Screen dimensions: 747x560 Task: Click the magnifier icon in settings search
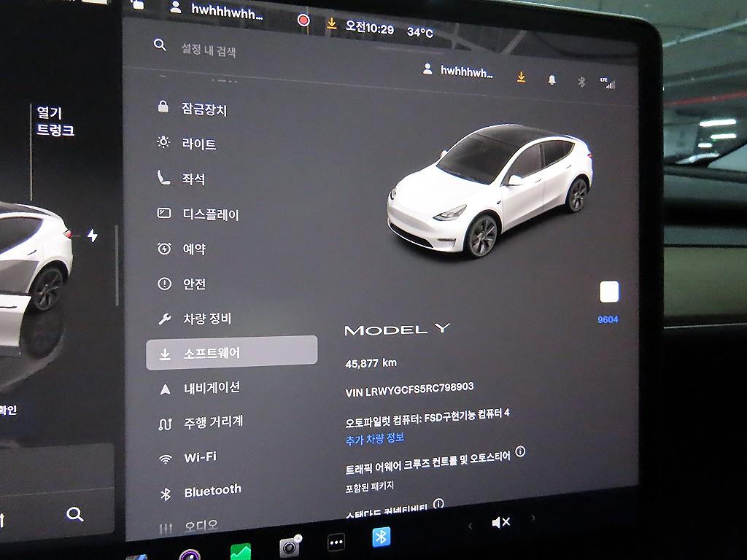(160, 44)
